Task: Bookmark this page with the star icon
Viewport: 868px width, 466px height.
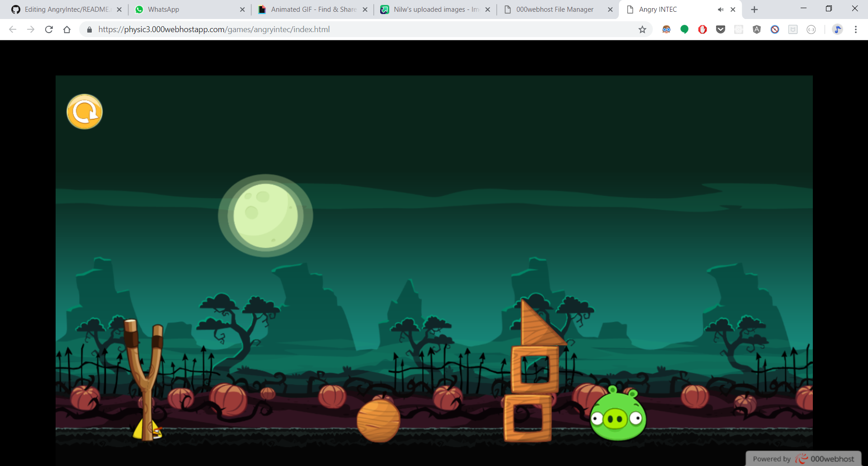Action: (x=642, y=29)
